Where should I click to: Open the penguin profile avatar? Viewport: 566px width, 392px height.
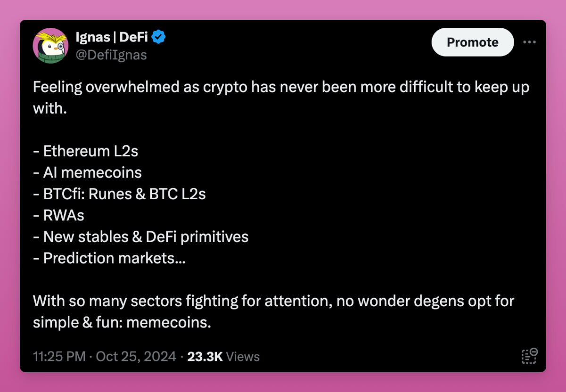[x=50, y=46]
